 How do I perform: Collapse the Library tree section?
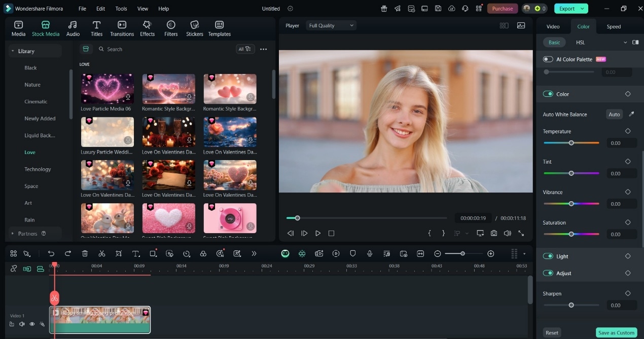(x=13, y=51)
